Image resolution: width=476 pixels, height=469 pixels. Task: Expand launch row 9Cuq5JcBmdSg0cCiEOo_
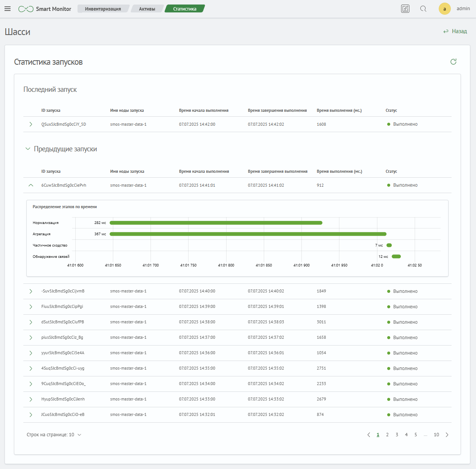point(31,384)
